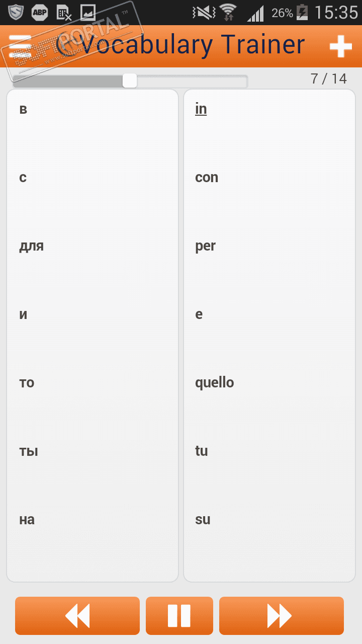The width and height of the screenshot is (362, 644).
Task: Tap the Wi-Fi icon in status bar
Action: pyautogui.click(x=228, y=13)
